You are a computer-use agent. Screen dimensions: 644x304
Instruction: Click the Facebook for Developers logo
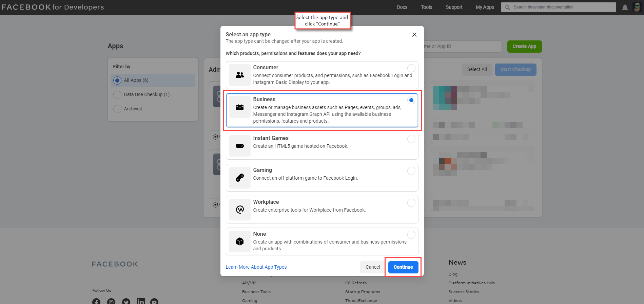tap(53, 7)
